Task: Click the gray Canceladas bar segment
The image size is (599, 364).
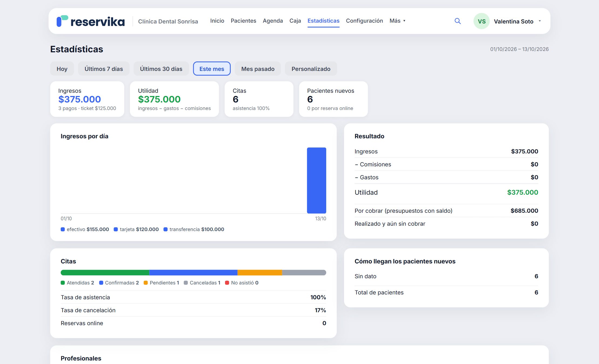Action: point(304,273)
